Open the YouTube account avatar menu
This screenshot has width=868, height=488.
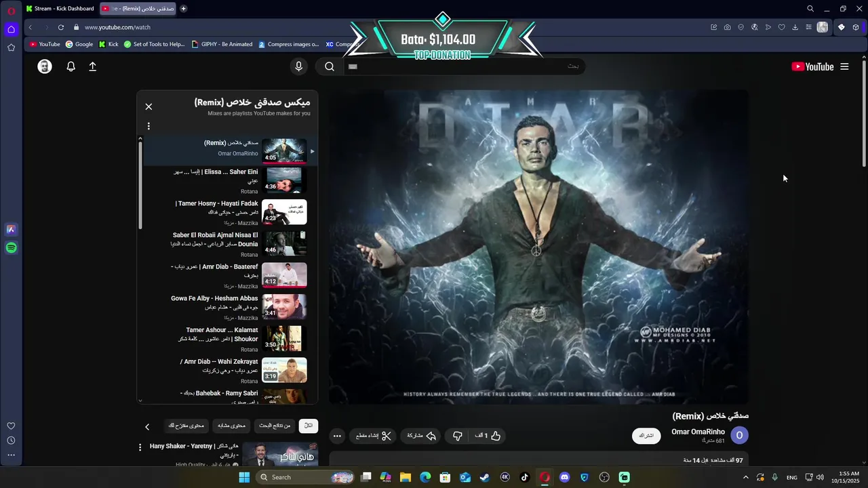coord(45,66)
